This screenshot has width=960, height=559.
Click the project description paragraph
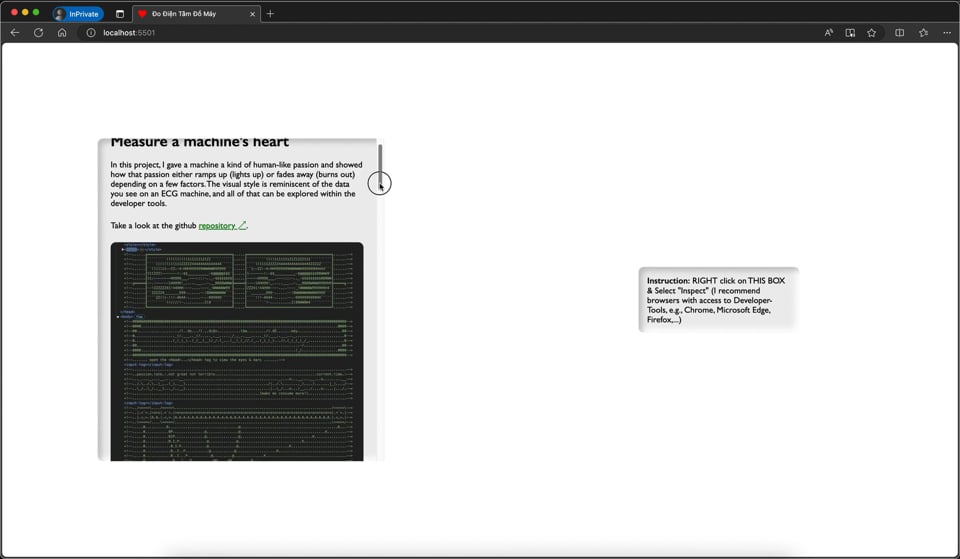(236, 184)
